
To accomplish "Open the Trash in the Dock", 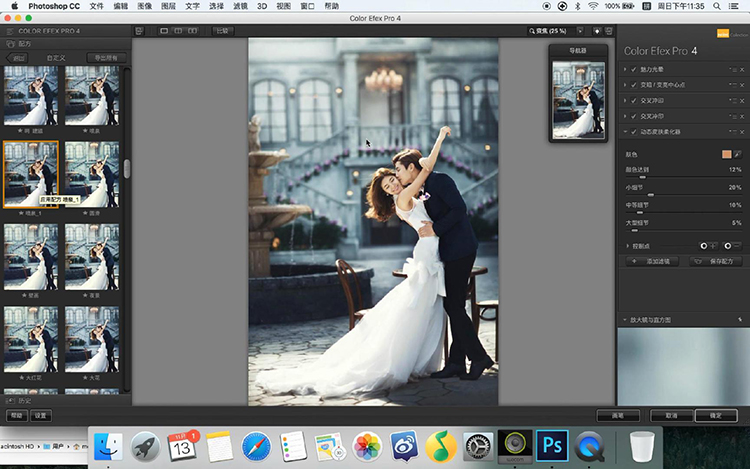I will pos(641,447).
